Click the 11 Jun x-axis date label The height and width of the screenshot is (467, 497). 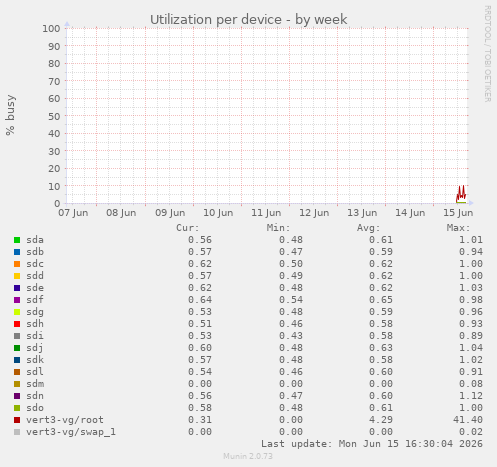click(266, 213)
